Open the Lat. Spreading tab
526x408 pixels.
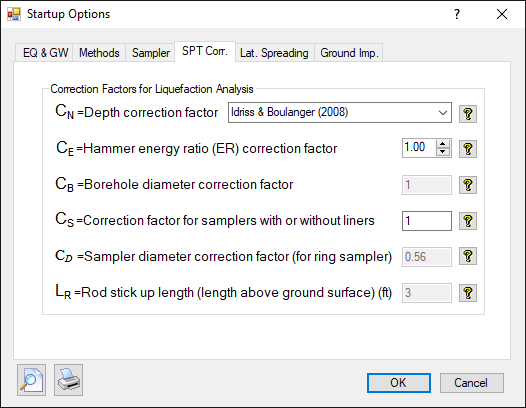274,53
